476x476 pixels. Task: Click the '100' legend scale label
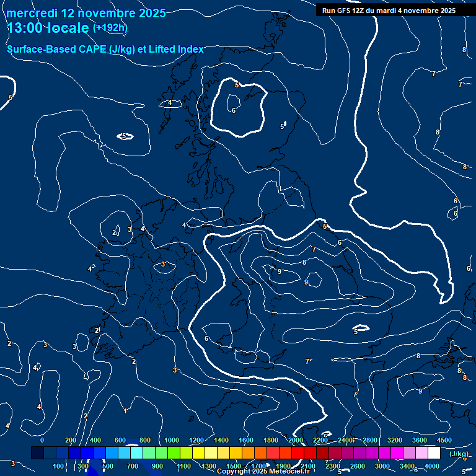click(58, 466)
